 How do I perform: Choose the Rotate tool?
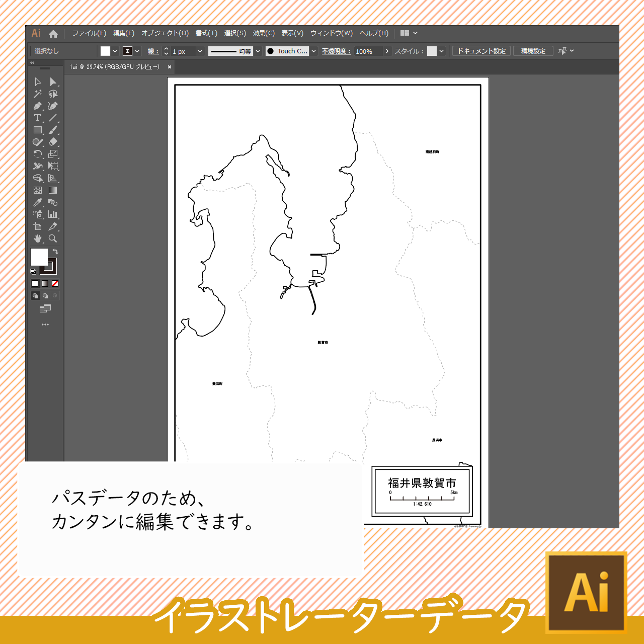pyautogui.click(x=38, y=154)
